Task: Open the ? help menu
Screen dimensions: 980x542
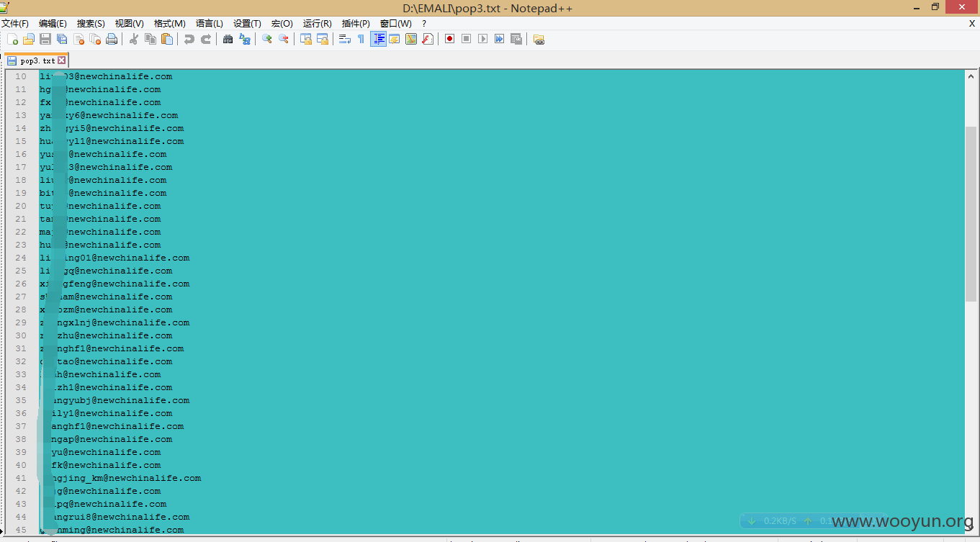Action: click(x=424, y=24)
